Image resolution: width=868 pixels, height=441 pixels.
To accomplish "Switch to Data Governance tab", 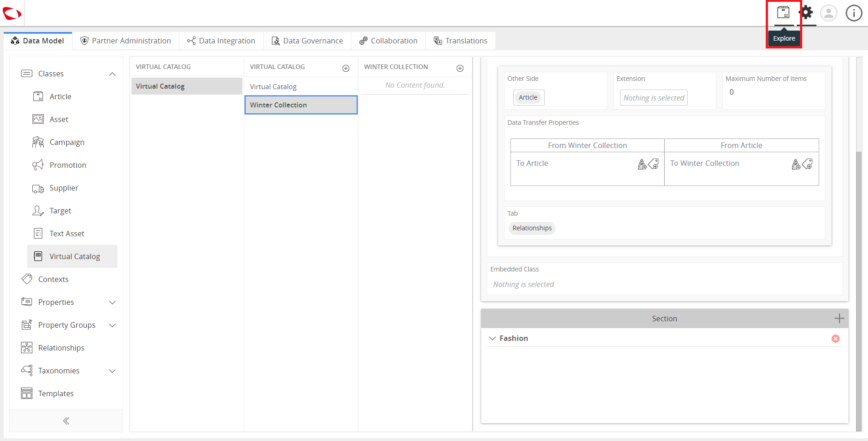I will (307, 41).
